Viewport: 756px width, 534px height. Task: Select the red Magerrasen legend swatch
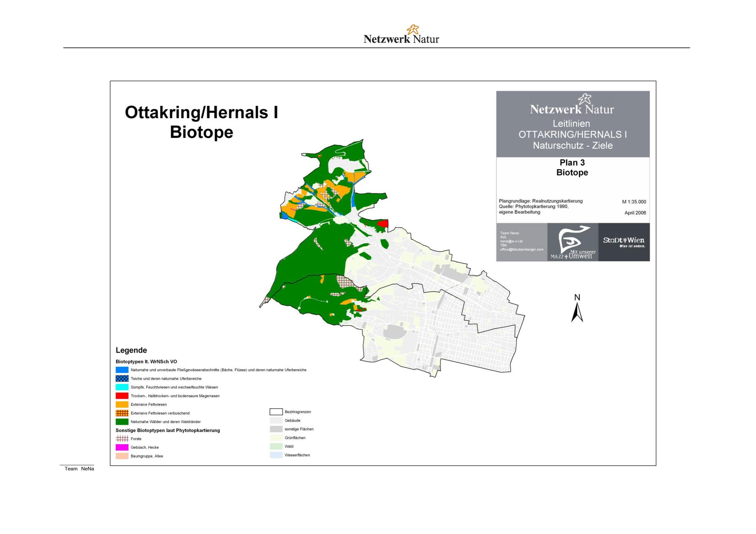click(122, 396)
